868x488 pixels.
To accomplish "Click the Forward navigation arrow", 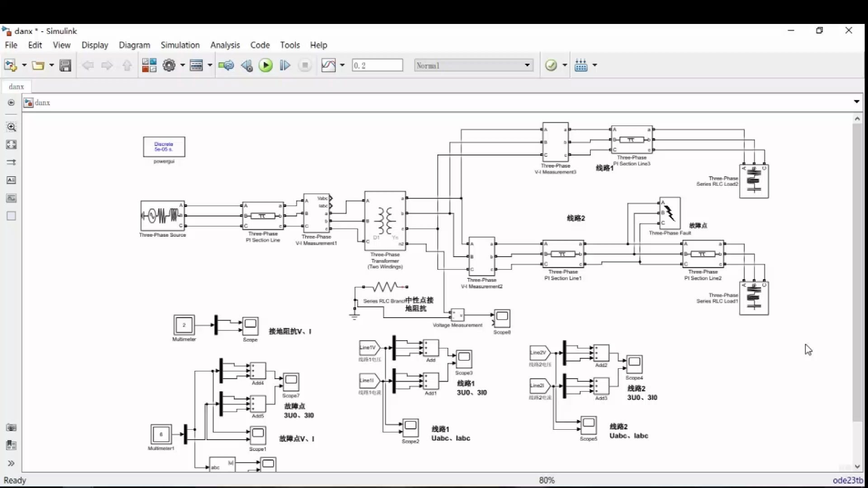I will pyautogui.click(x=107, y=66).
